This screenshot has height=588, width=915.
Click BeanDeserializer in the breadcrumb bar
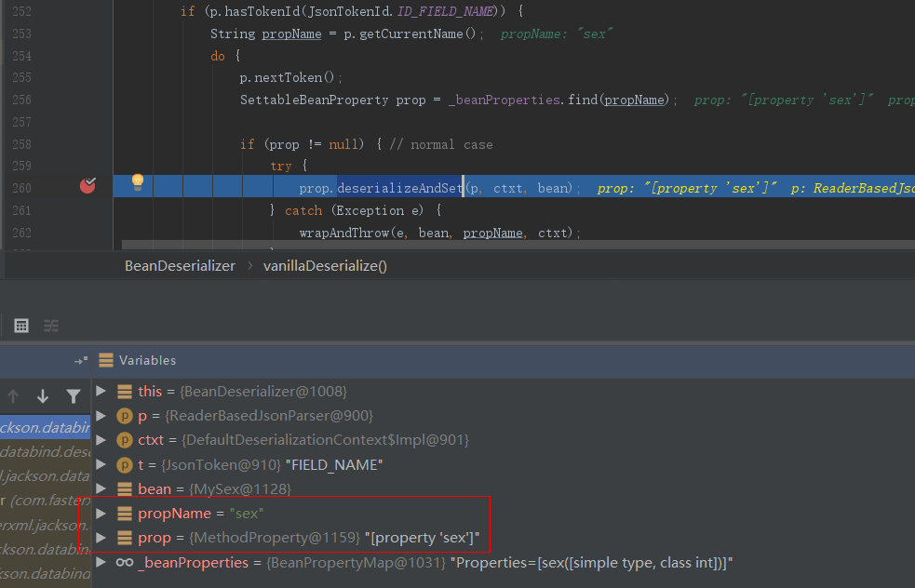180,266
